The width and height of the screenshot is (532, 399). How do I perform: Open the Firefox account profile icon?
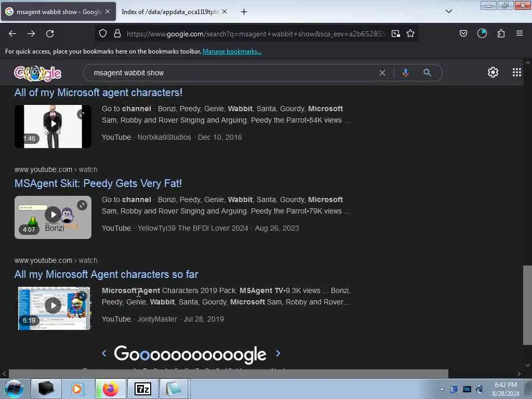pyautogui.click(x=482, y=33)
